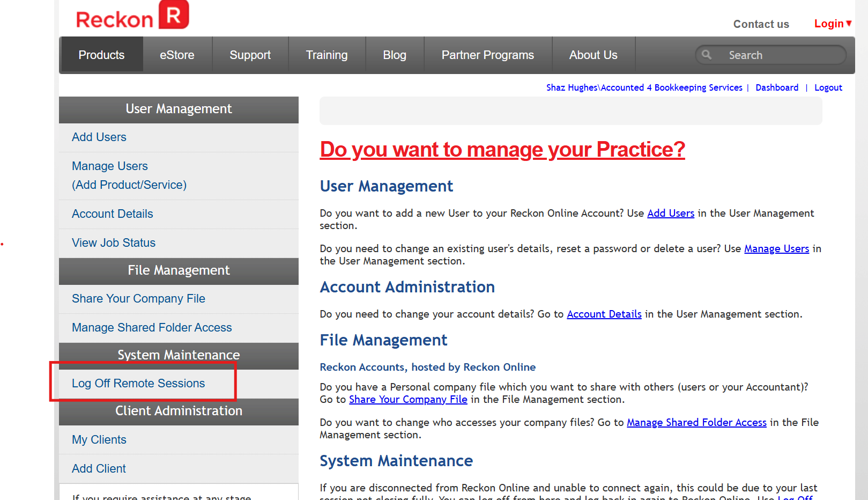The width and height of the screenshot is (868, 500).
Task: Open My Clients
Action: (99, 439)
